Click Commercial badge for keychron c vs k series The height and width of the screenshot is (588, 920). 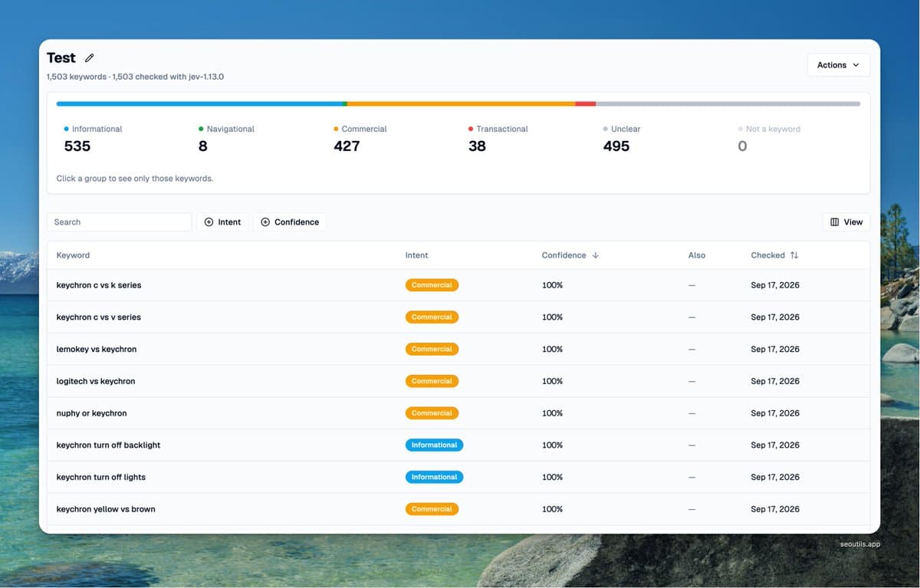click(432, 285)
